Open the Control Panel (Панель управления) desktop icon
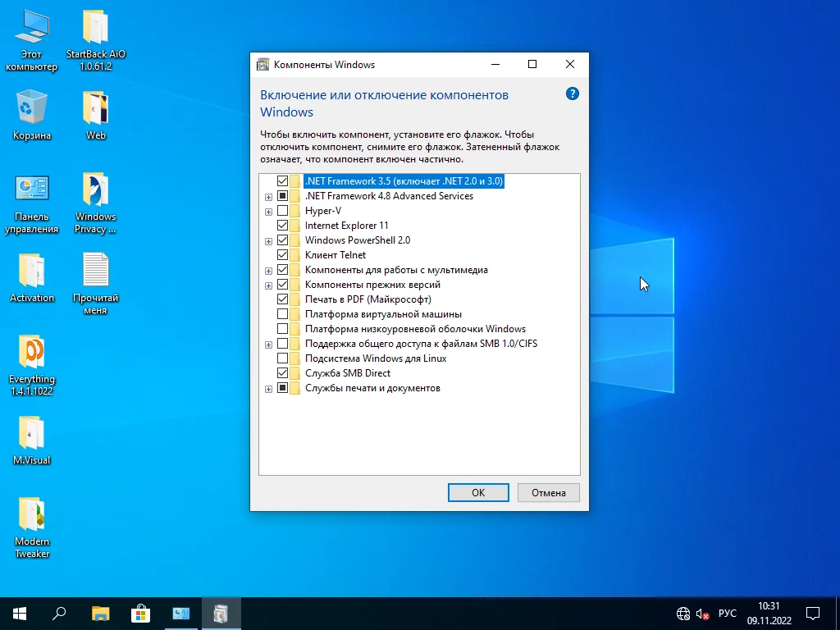The height and width of the screenshot is (630, 840). (32, 189)
